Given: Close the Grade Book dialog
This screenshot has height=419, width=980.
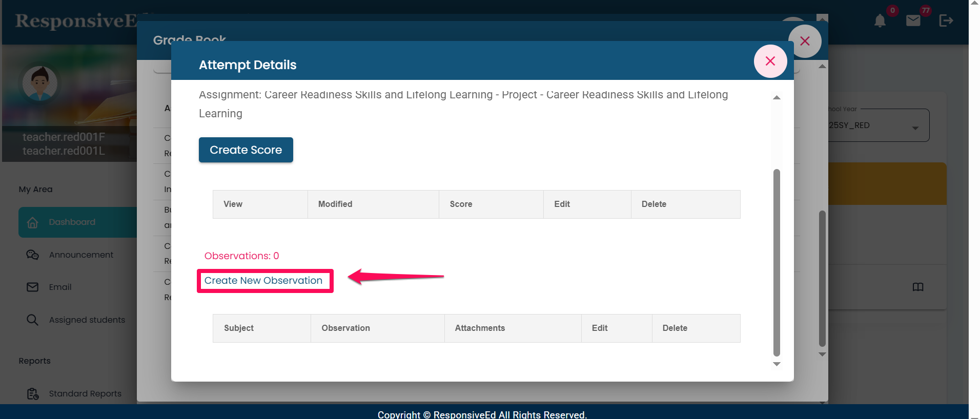Looking at the screenshot, I should [805, 41].
